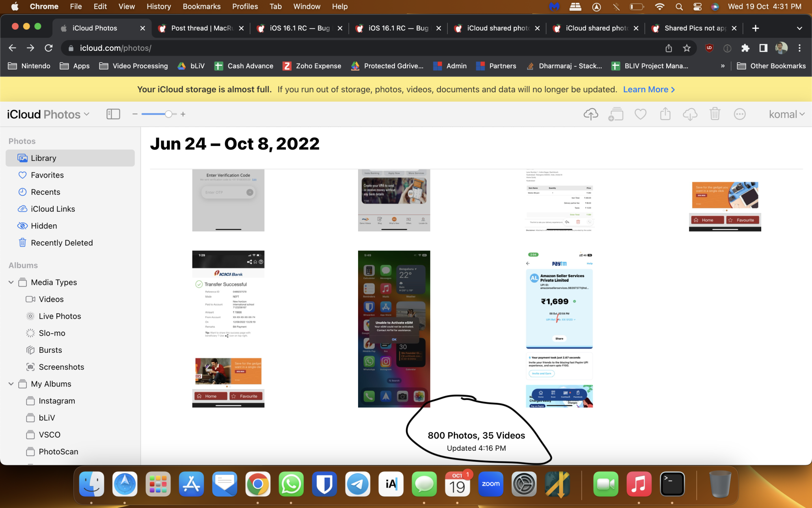Click the Chrome back arrow
Image resolution: width=812 pixels, height=508 pixels.
click(12, 48)
